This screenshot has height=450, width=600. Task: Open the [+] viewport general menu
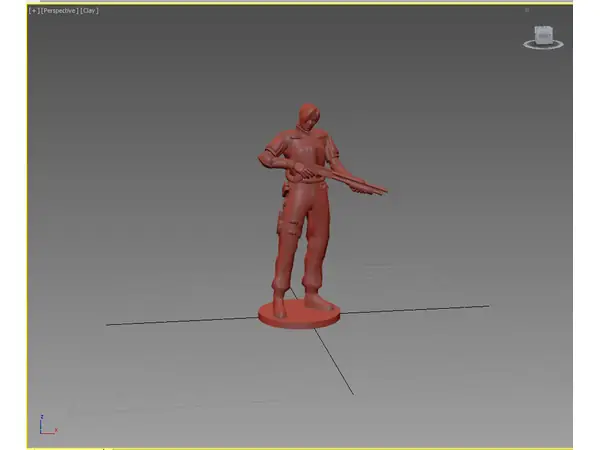[x=34, y=11]
